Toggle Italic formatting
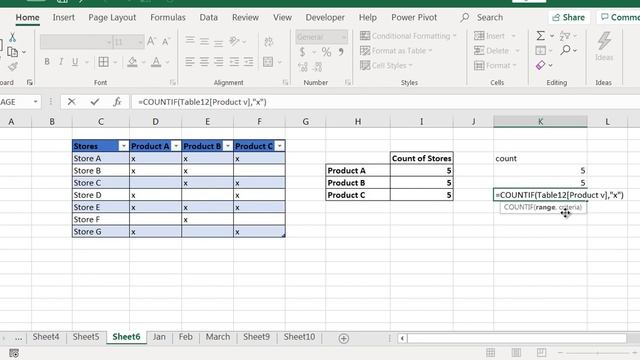 click(x=61, y=62)
